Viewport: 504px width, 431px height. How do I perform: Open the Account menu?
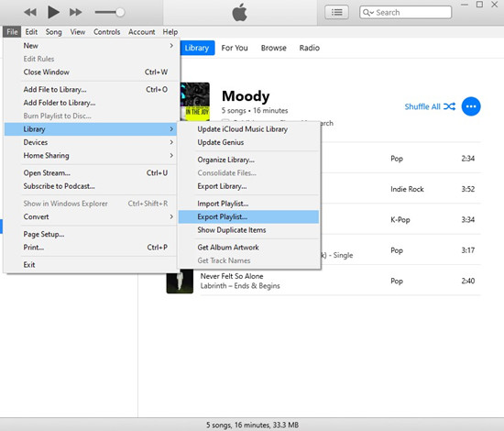click(142, 32)
